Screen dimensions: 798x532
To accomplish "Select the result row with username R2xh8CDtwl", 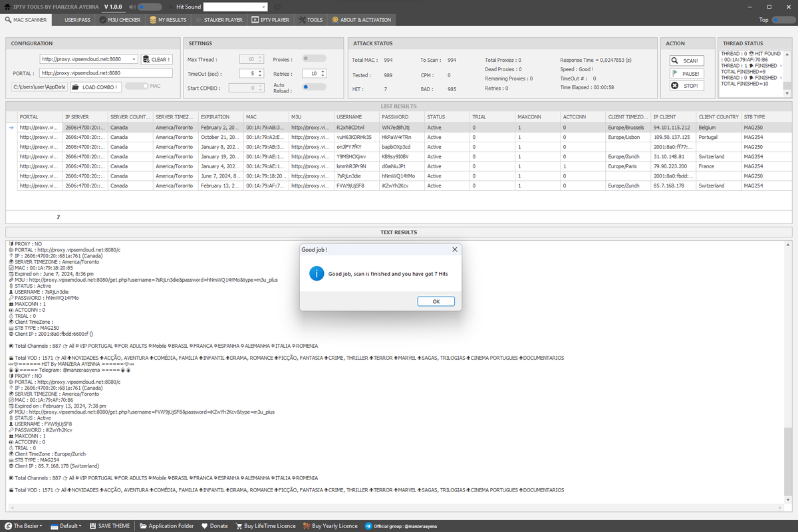I will [399, 127].
